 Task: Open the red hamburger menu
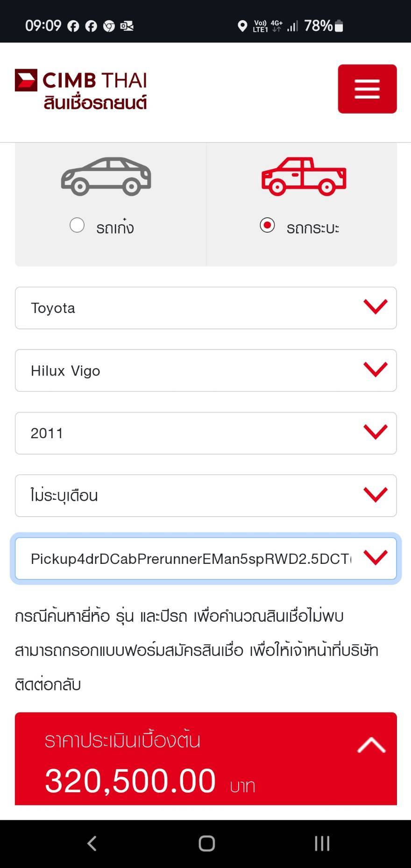(x=367, y=89)
